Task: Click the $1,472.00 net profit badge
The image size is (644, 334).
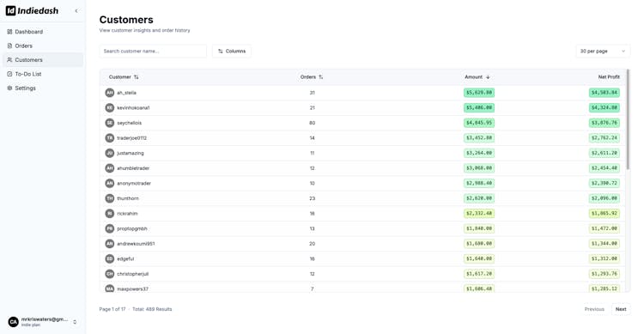Action: click(x=605, y=228)
